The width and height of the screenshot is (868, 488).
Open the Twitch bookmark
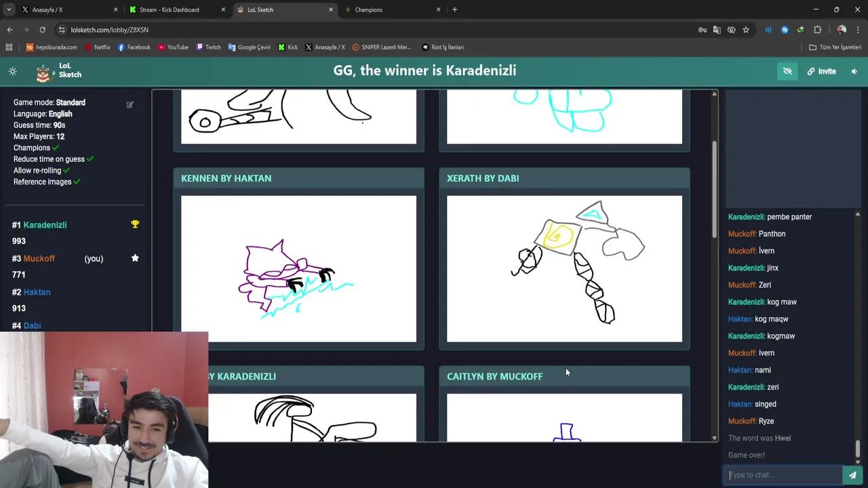pos(208,47)
